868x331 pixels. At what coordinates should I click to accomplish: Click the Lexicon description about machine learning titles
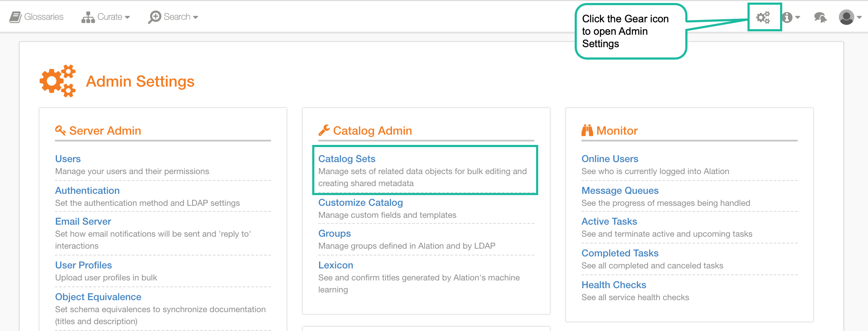click(419, 283)
